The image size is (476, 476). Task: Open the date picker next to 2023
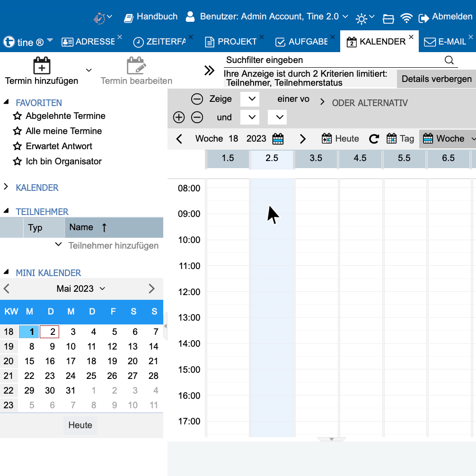point(278,139)
